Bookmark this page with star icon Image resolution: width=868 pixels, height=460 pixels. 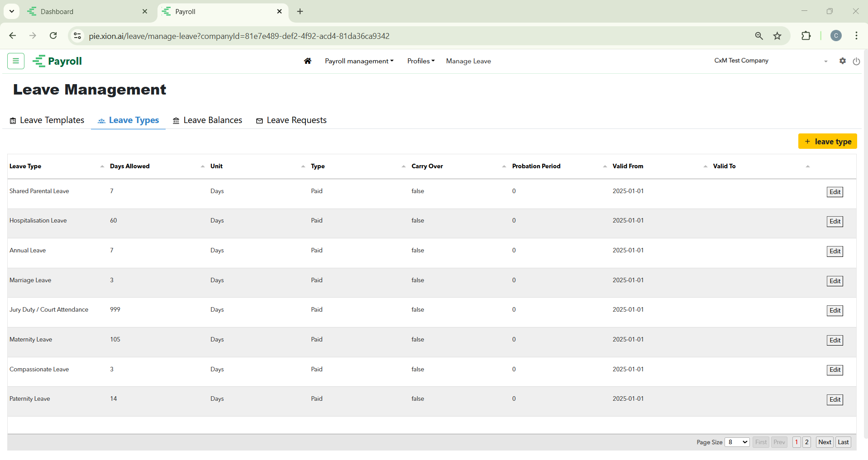click(777, 36)
